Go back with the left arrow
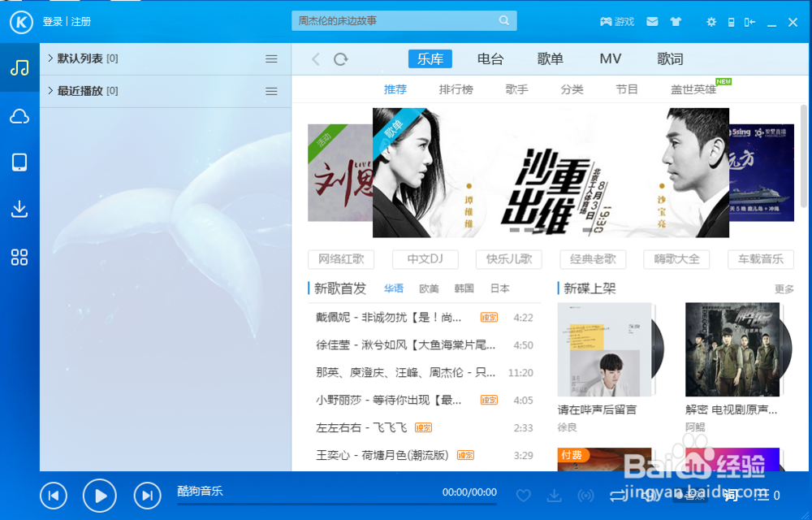 316,59
